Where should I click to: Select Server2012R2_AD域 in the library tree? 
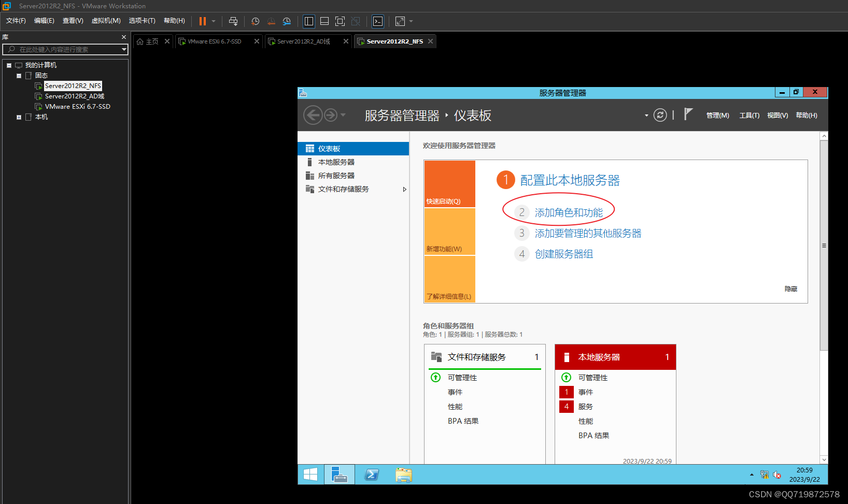click(x=75, y=96)
